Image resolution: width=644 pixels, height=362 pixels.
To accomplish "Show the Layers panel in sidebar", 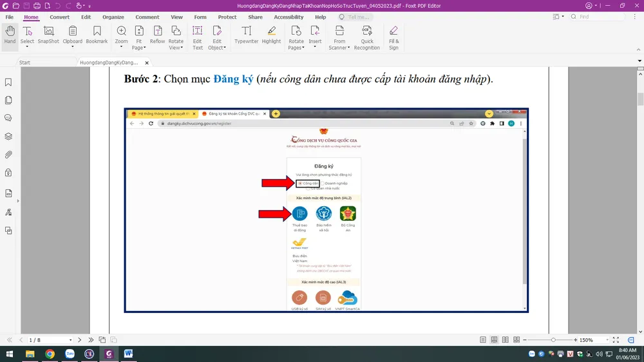I will click(8, 136).
